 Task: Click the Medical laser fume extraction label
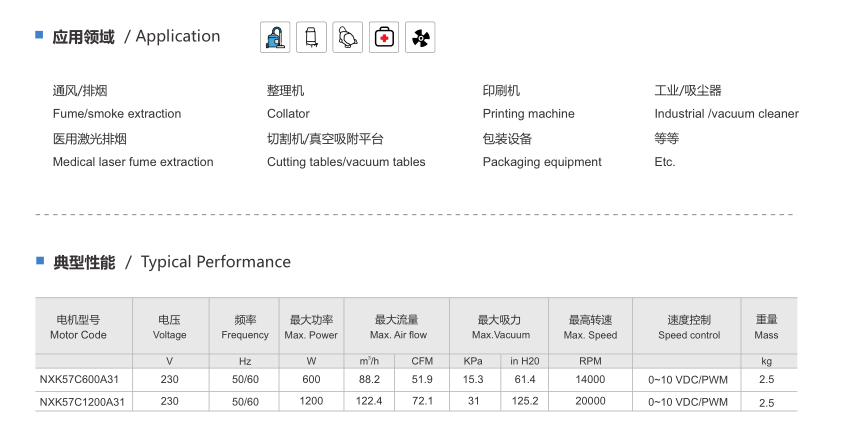[x=133, y=162]
